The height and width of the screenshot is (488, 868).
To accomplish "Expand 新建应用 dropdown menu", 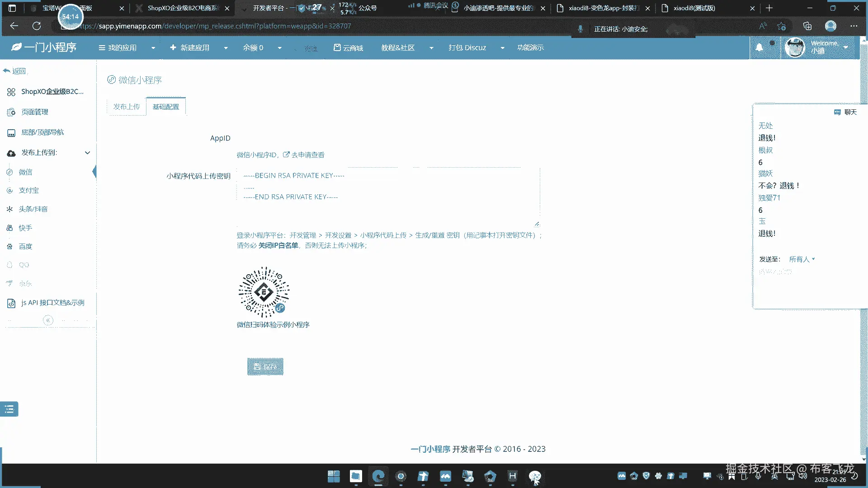I will [226, 48].
